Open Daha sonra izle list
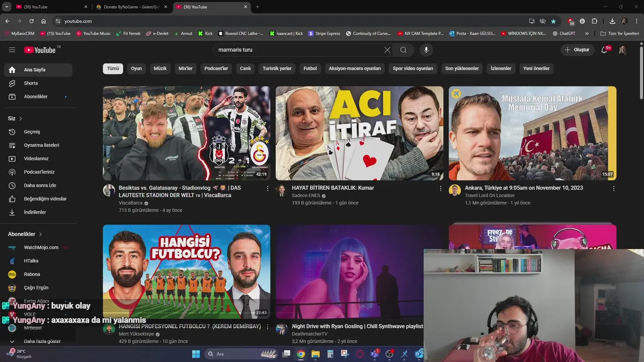This screenshot has height=362, width=644. pyautogui.click(x=38, y=186)
